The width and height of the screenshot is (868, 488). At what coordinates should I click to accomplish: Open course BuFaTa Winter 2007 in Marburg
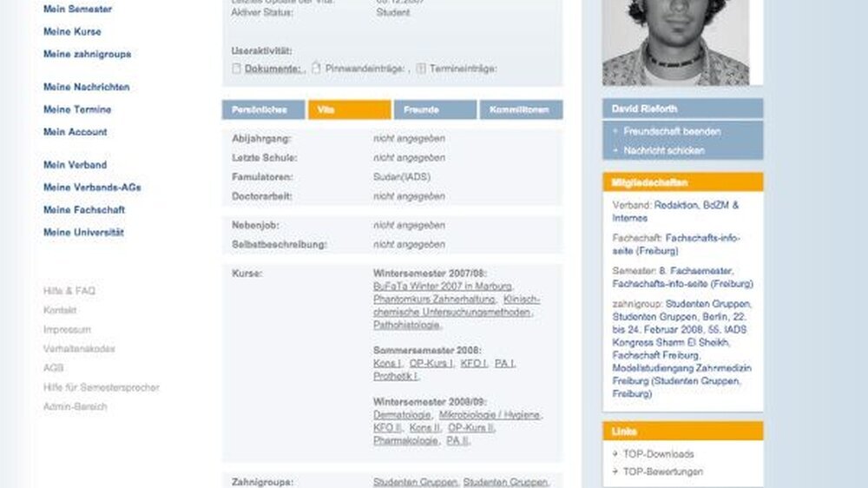443,287
